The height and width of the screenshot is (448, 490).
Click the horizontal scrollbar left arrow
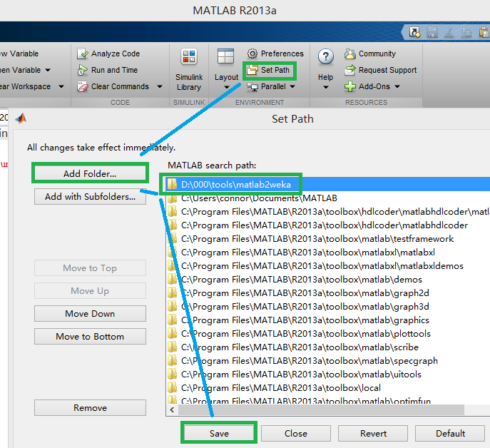(172, 409)
